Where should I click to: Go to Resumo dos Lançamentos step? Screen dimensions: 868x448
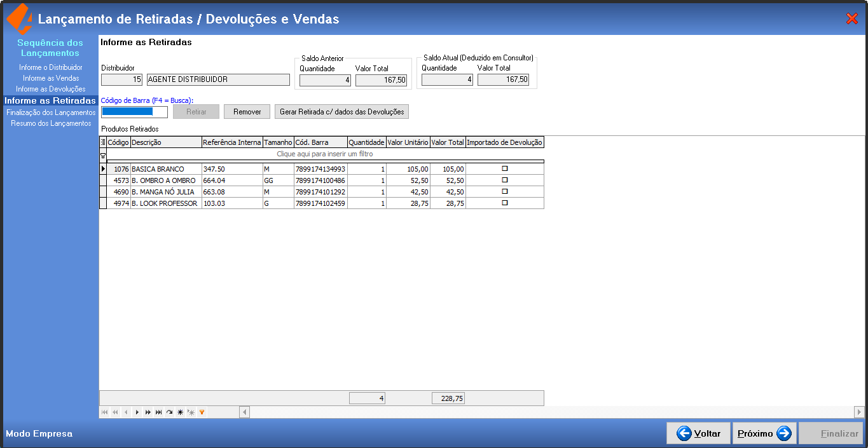pos(51,123)
